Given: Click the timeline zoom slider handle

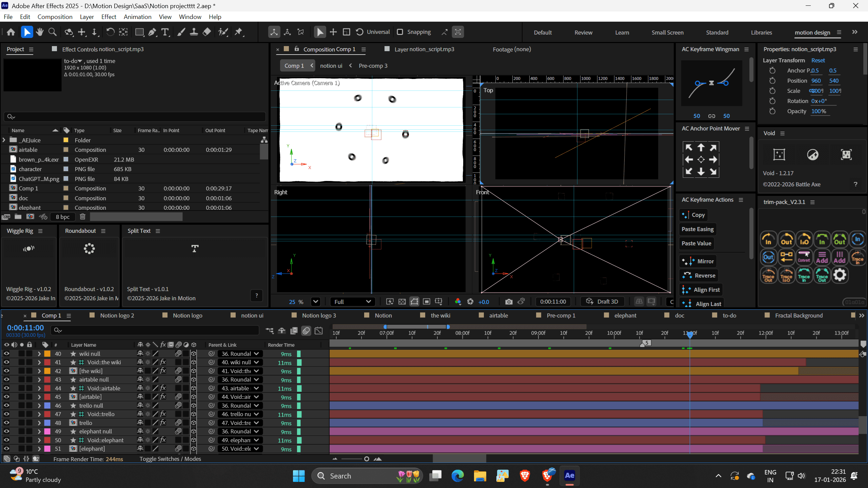Looking at the screenshot, I should pos(367,459).
